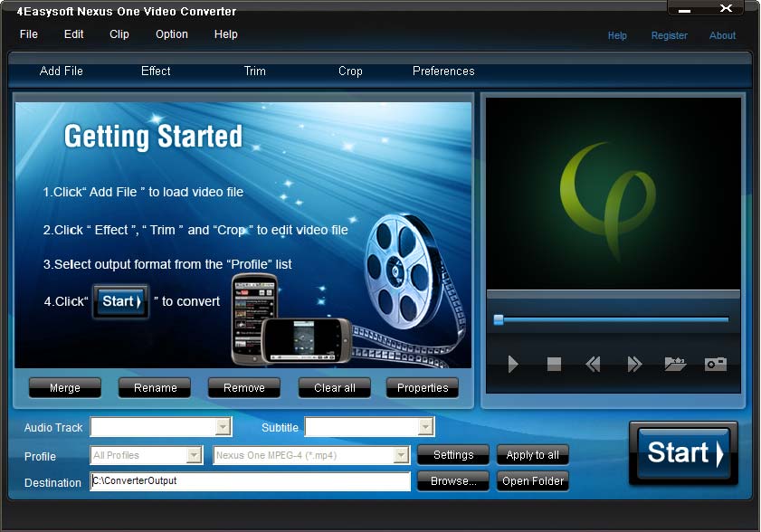
Task: Click the Play button in the preview player
Action: coord(513,364)
